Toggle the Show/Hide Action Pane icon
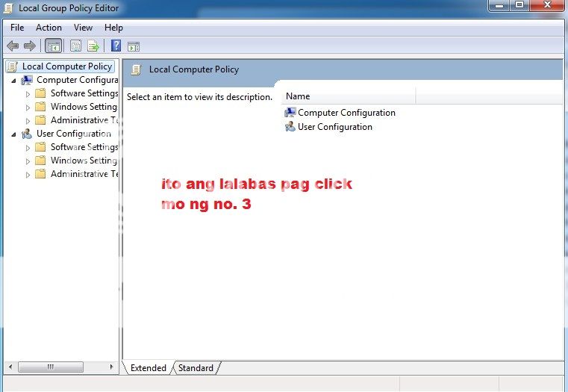 [x=134, y=46]
